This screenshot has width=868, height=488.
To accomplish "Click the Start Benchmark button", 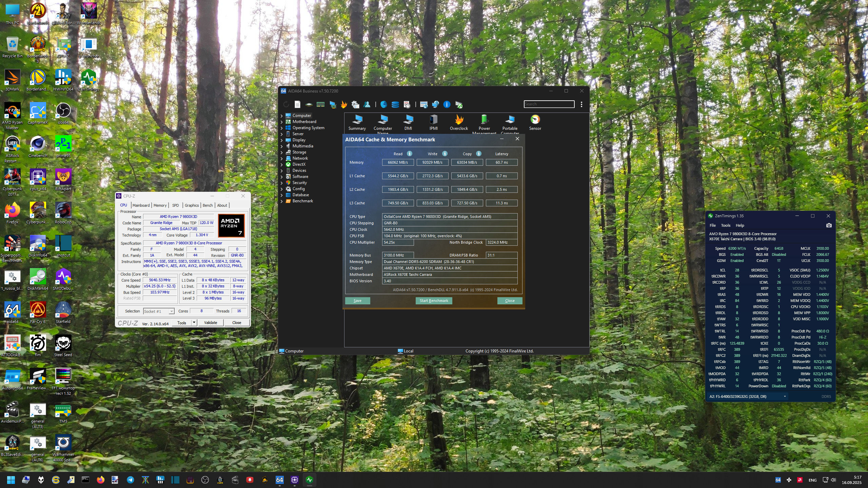I will tap(434, 301).
